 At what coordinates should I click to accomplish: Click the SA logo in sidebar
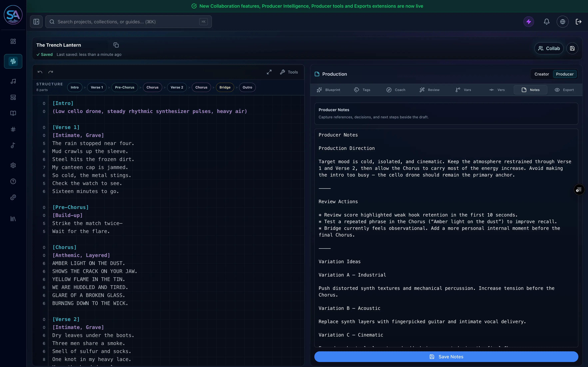point(13,15)
